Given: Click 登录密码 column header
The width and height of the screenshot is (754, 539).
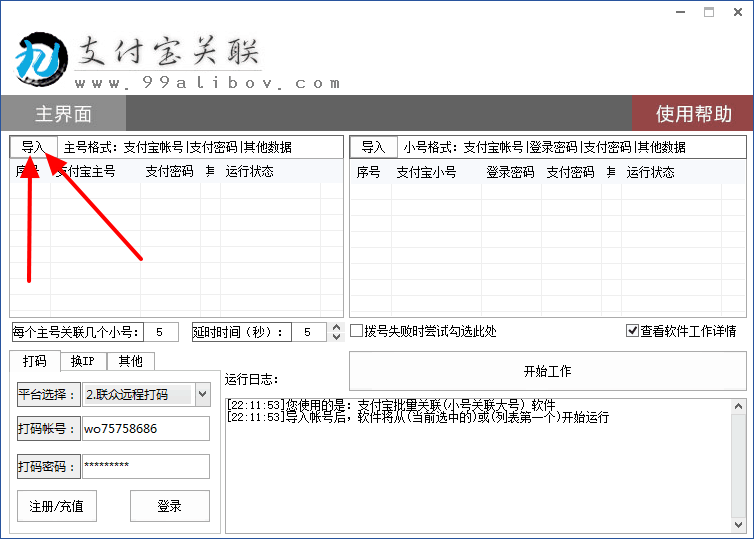Looking at the screenshot, I should click(510, 172).
